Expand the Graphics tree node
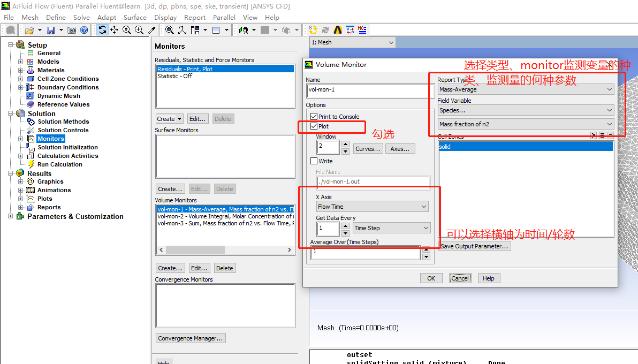 [x=21, y=181]
